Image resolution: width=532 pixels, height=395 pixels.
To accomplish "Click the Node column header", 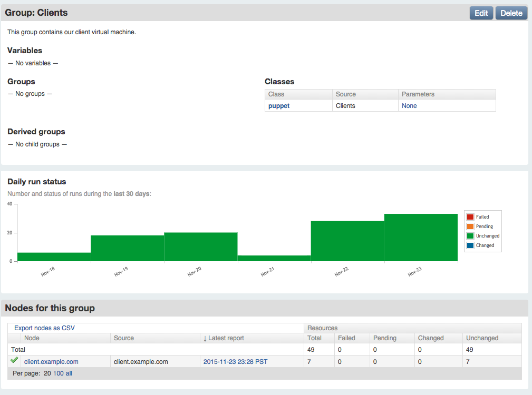I will (x=32, y=338).
